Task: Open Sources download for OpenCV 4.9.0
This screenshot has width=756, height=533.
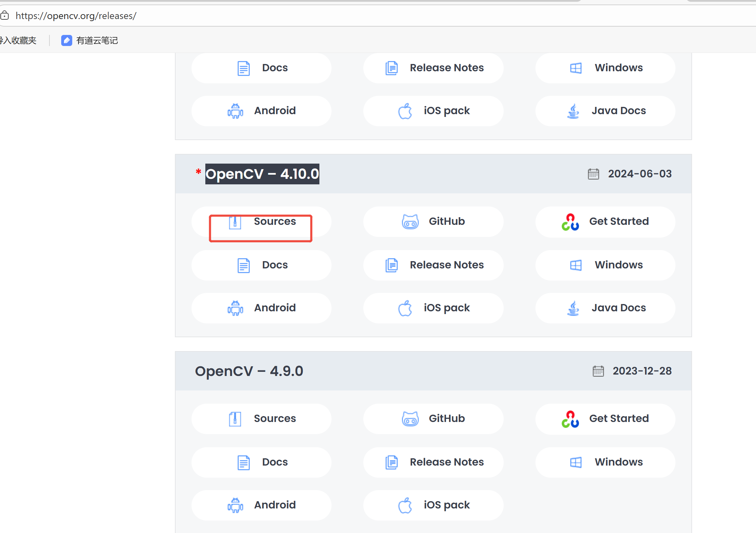Action: point(261,419)
